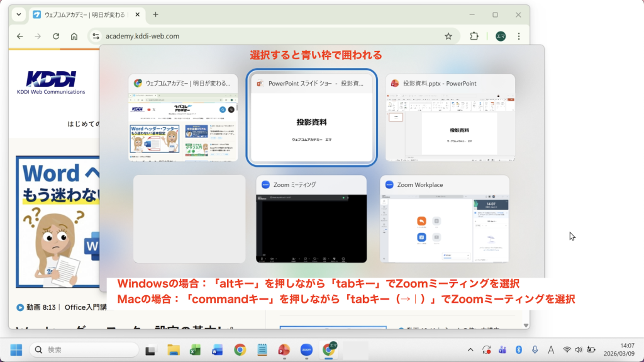Image resolution: width=644 pixels, height=362 pixels.
Task: Open the Windows Start menu
Action: [x=16, y=350]
